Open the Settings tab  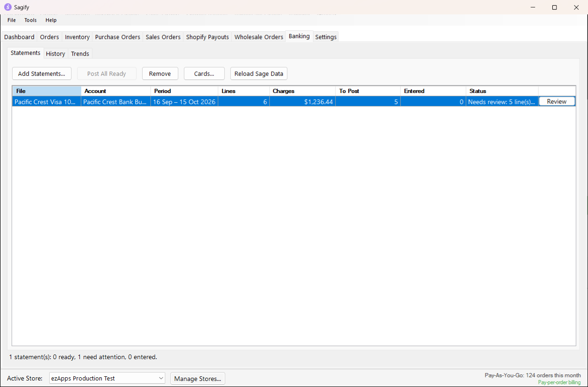(326, 37)
